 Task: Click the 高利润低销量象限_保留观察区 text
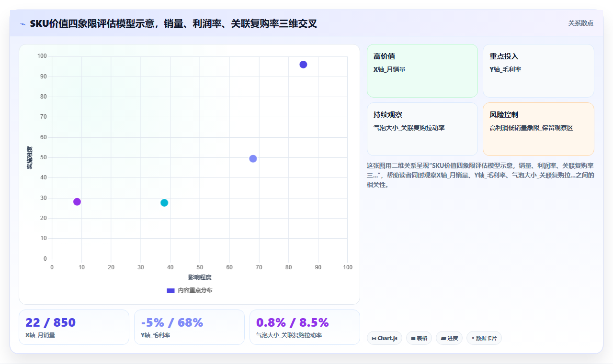coord(532,128)
